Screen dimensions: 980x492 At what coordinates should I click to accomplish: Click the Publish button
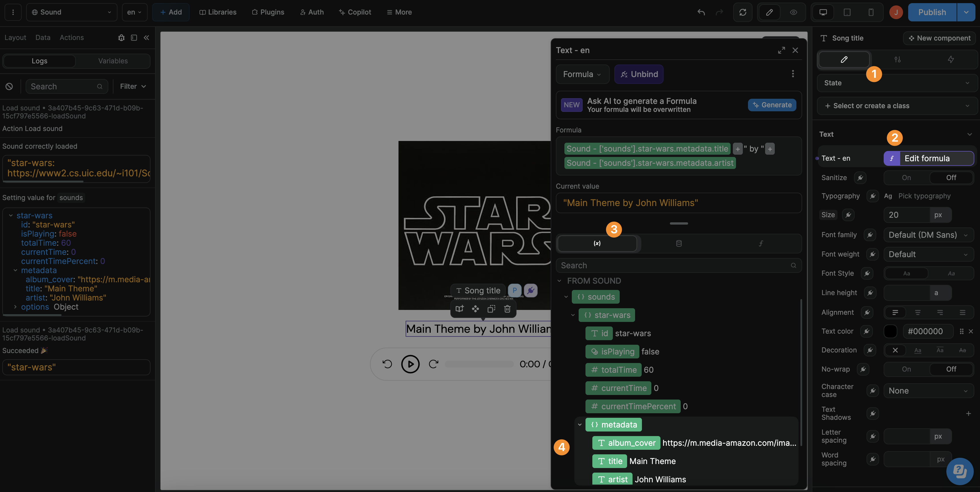[x=932, y=12]
